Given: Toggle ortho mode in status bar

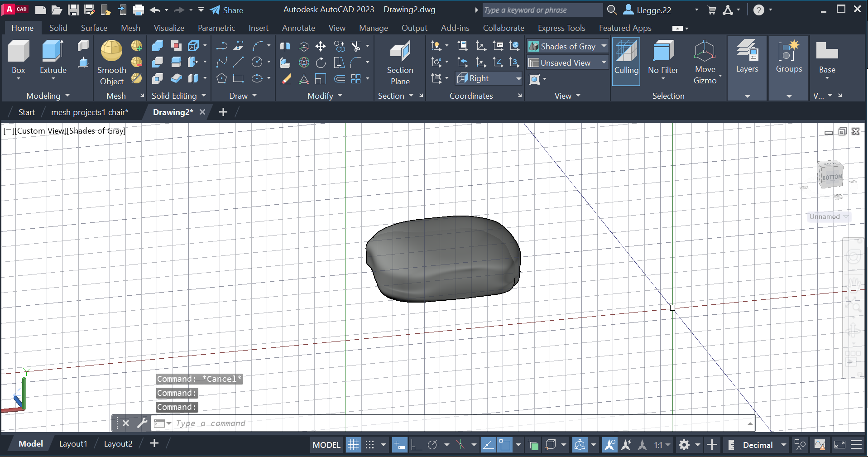Looking at the screenshot, I should tap(416, 445).
